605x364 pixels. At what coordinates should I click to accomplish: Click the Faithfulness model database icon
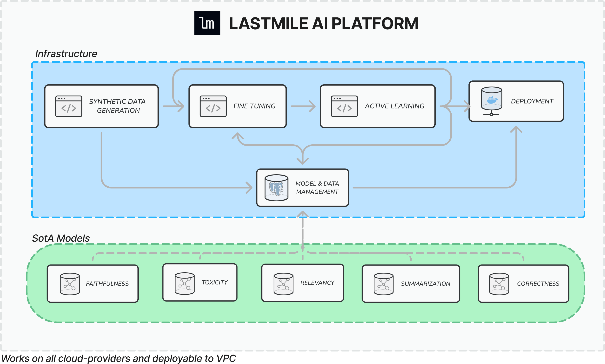pos(70,284)
